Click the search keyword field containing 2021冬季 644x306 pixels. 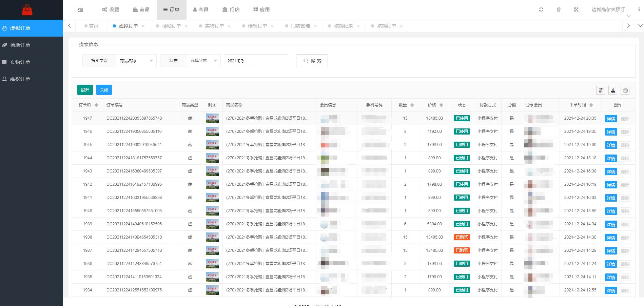pyautogui.click(x=256, y=61)
